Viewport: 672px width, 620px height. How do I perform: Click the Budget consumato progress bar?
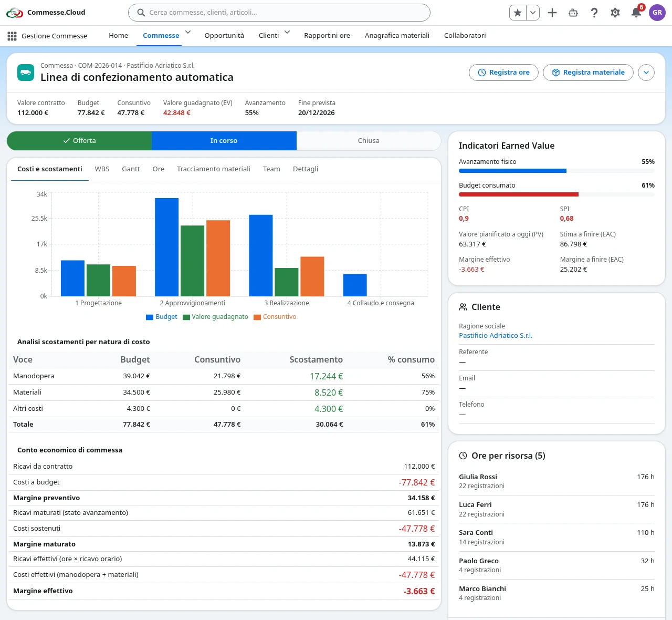tap(556, 194)
